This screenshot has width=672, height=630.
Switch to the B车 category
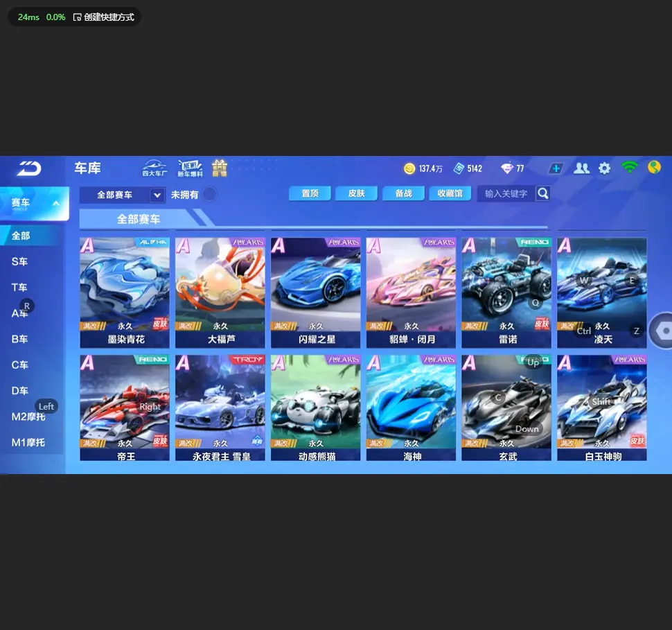tap(19, 339)
